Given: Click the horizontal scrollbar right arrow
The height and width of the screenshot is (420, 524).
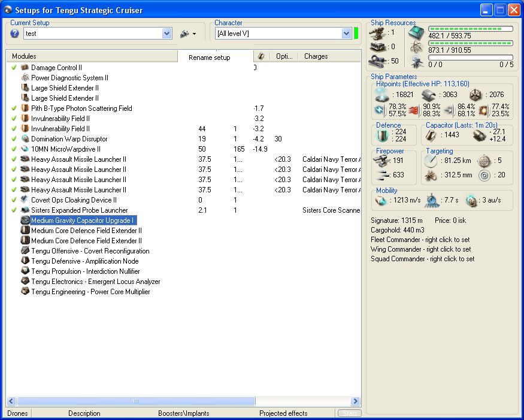Looking at the screenshot, I should [355, 401].
